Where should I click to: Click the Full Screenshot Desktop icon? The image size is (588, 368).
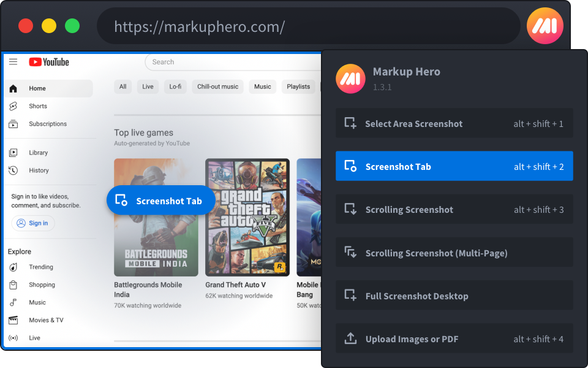point(350,295)
